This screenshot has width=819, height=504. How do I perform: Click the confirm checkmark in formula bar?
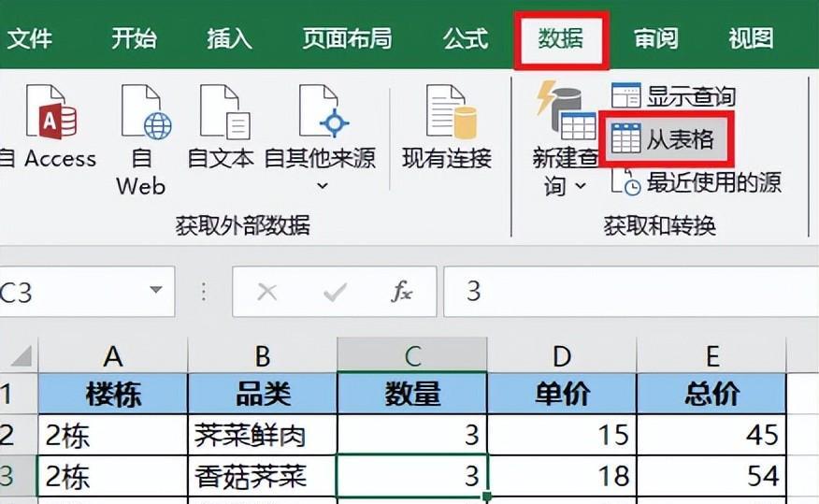[x=335, y=292]
